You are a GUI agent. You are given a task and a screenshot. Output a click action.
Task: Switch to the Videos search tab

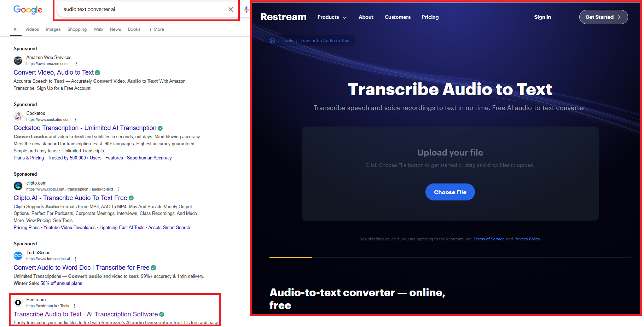32,29
